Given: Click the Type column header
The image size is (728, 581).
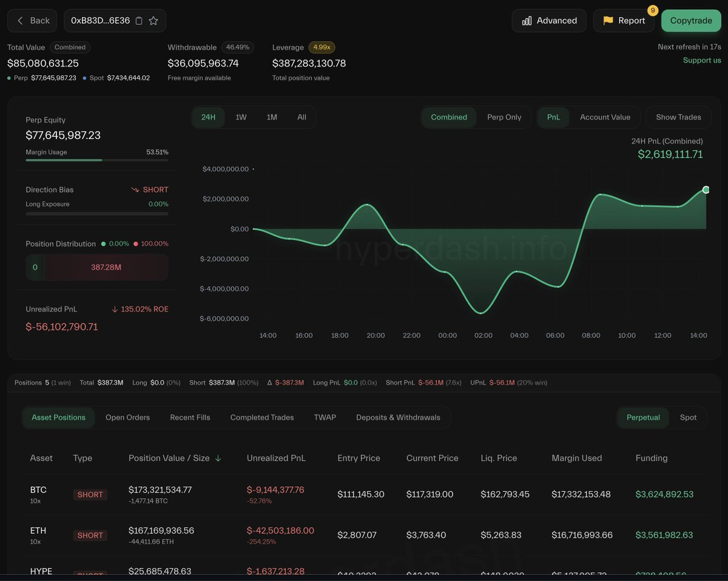Looking at the screenshot, I should [83, 458].
